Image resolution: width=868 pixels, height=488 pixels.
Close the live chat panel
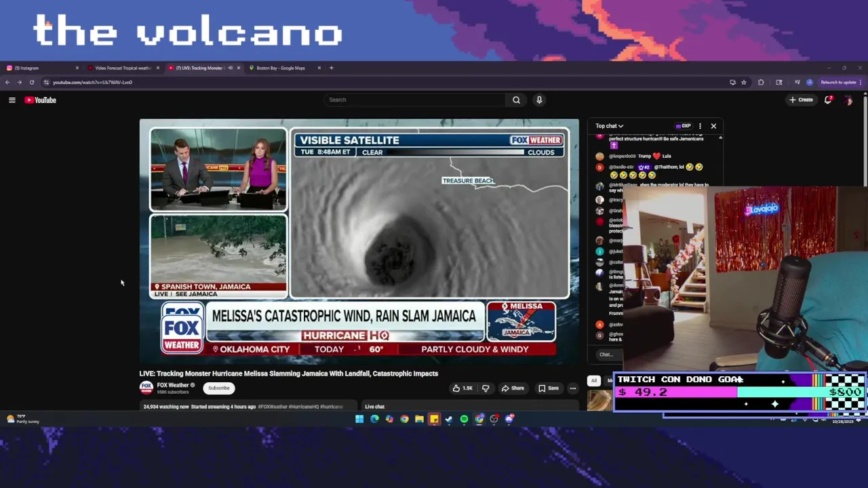pyautogui.click(x=713, y=126)
